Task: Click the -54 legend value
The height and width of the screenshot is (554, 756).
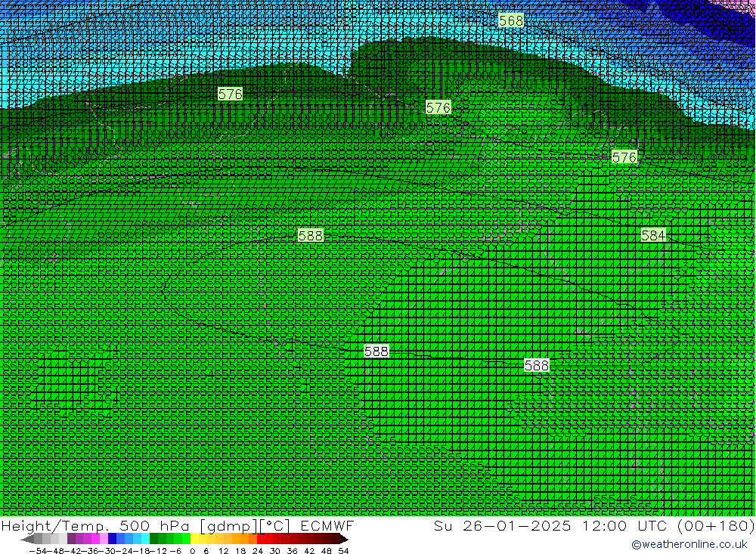Action: 37,551
